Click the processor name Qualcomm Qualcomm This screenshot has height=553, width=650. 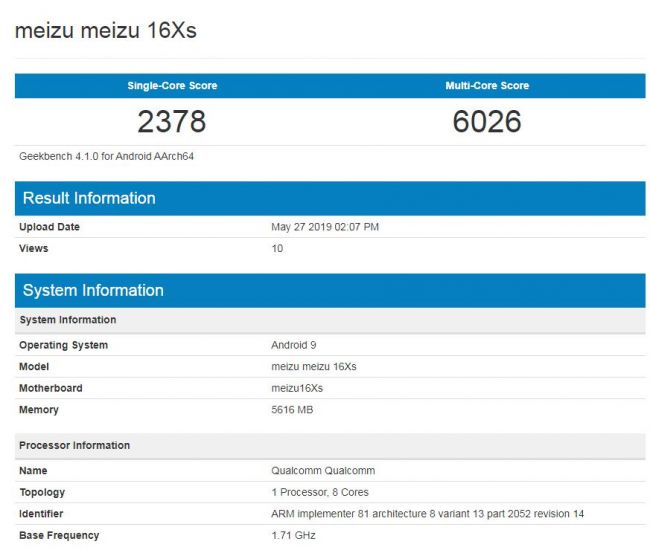click(x=322, y=471)
